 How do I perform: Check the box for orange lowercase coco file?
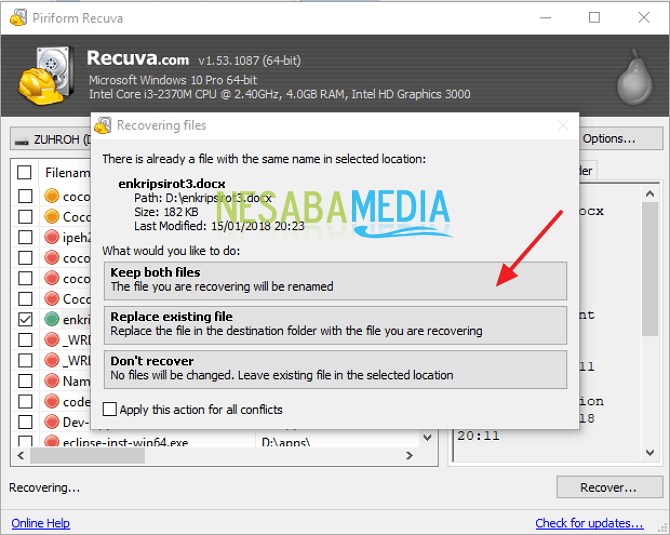25,196
